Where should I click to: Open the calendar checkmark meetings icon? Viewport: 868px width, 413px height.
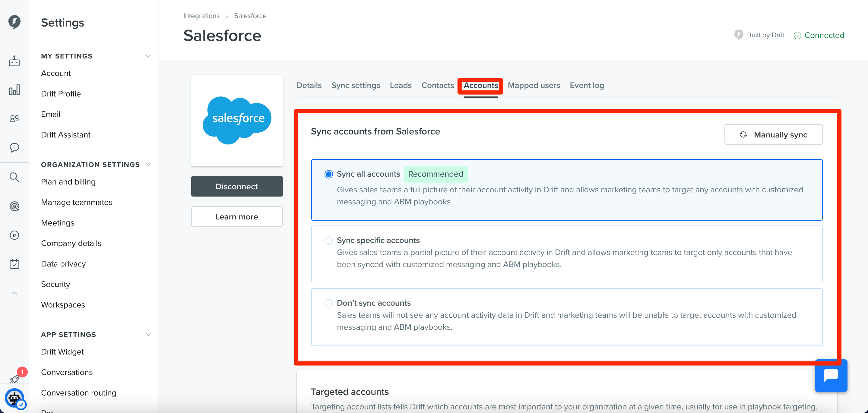click(14, 264)
